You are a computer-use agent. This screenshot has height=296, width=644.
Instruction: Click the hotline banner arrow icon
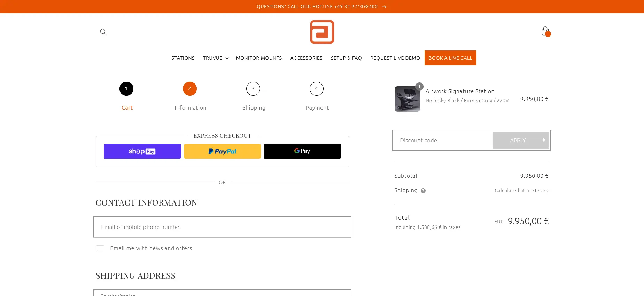384,7
